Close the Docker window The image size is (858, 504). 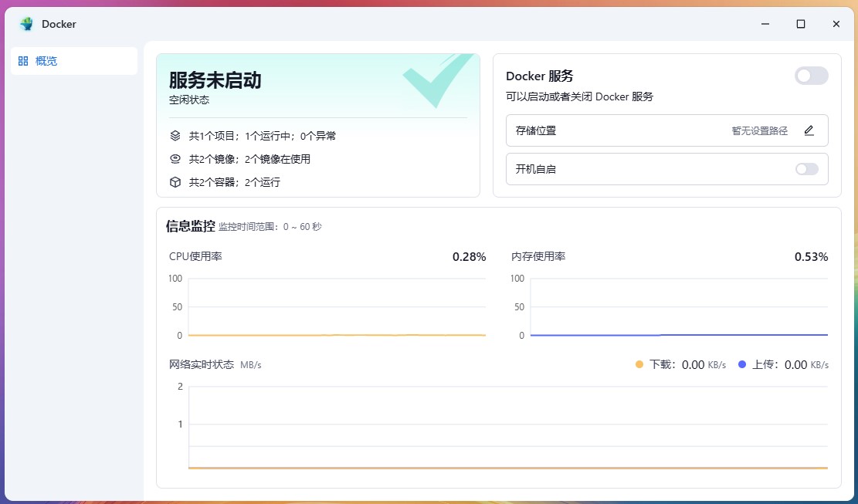[836, 24]
